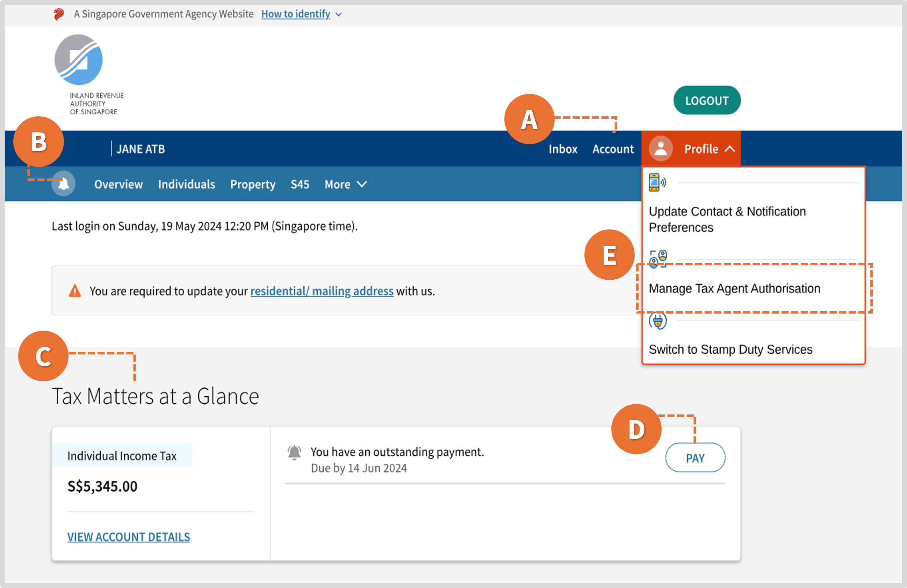Select the Overview navigation menu item
Image resolution: width=907 pixels, height=588 pixels.
coord(118,184)
